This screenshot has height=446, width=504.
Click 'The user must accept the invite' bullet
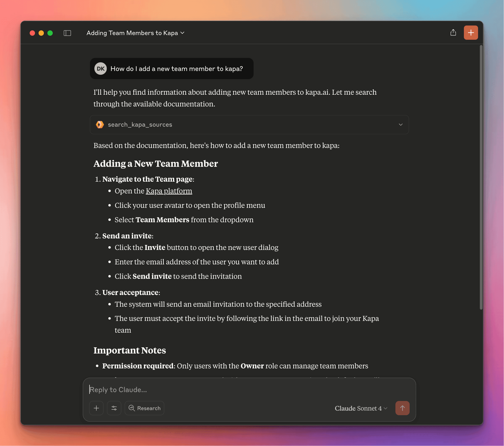tap(247, 324)
